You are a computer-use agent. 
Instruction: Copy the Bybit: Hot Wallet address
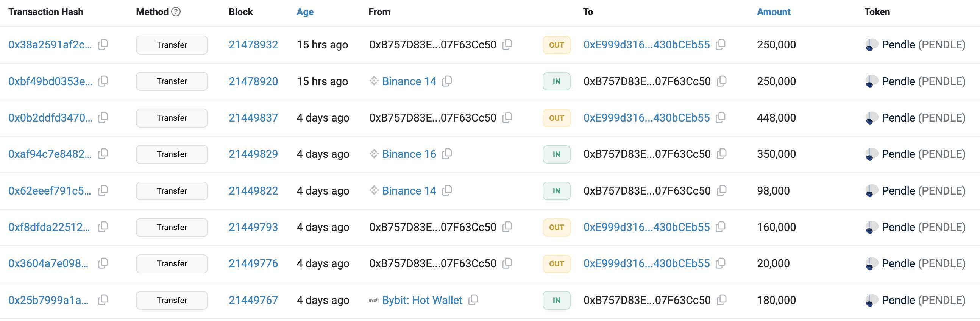point(473,300)
